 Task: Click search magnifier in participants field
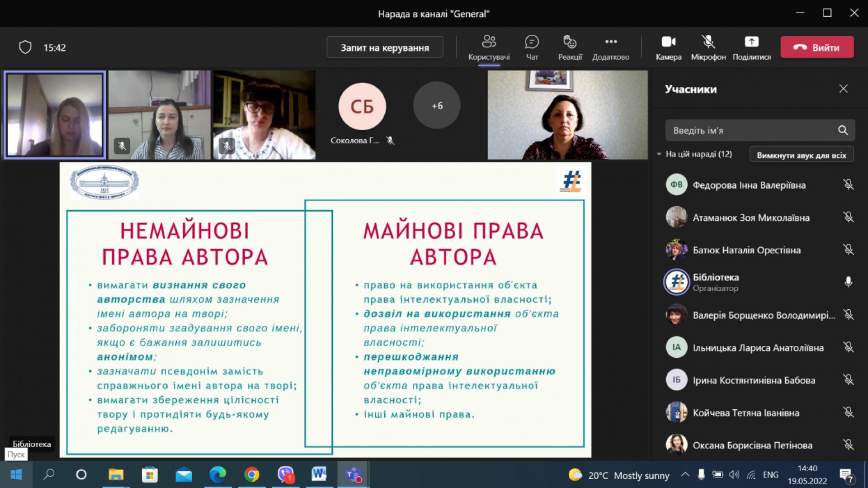[x=843, y=130]
